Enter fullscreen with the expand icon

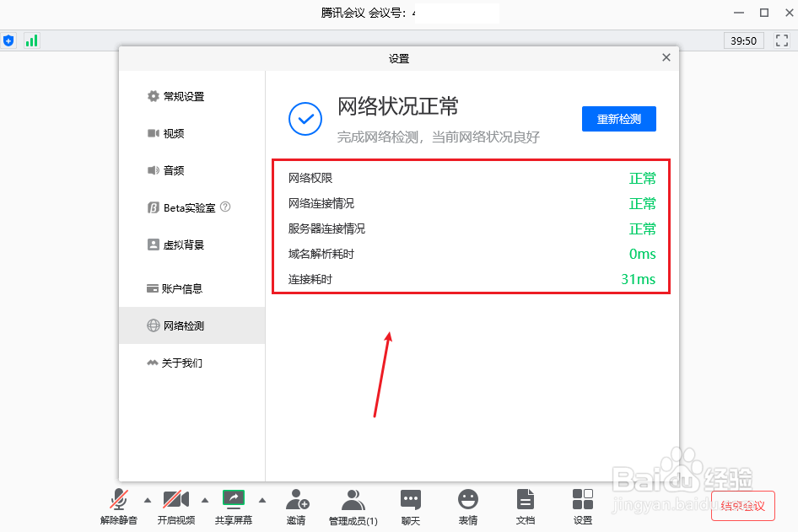(x=782, y=40)
